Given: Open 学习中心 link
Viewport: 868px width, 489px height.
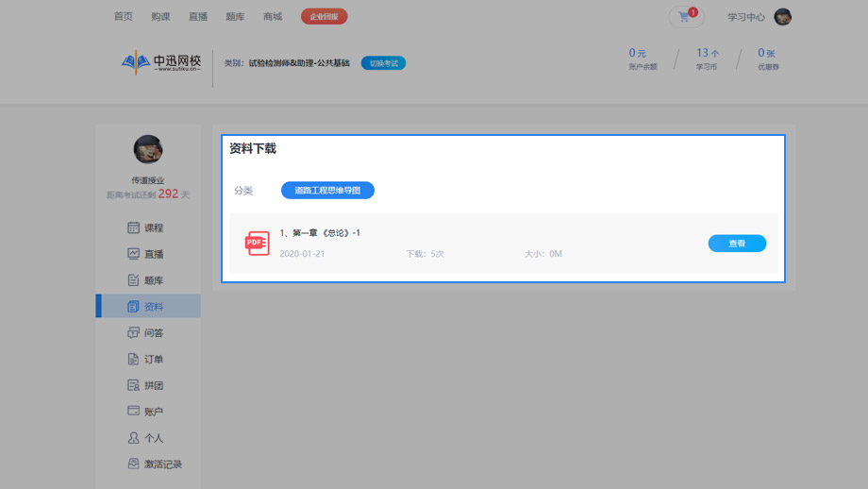Looking at the screenshot, I should [x=745, y=17].
